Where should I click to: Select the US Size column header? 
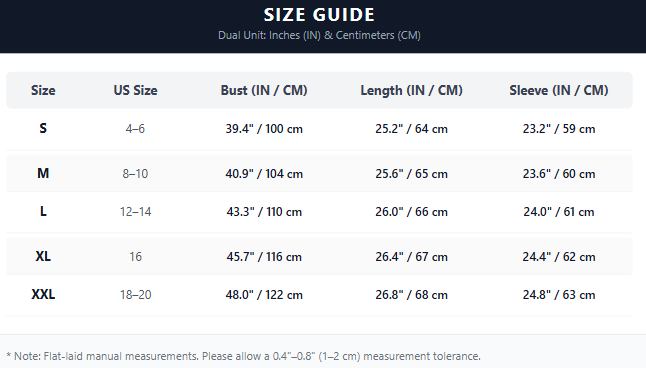tap(136, 90)
